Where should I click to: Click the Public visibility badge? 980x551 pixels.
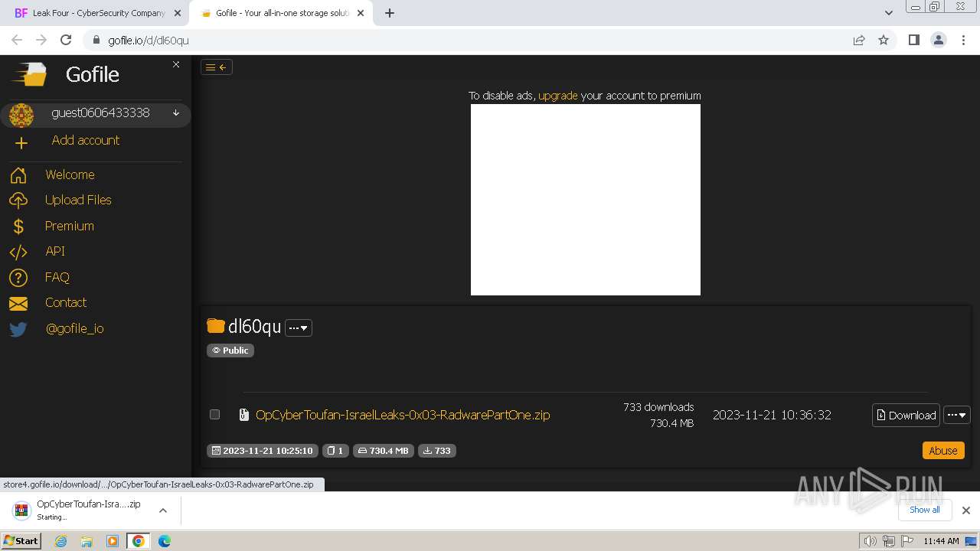(x=230, y=350)
